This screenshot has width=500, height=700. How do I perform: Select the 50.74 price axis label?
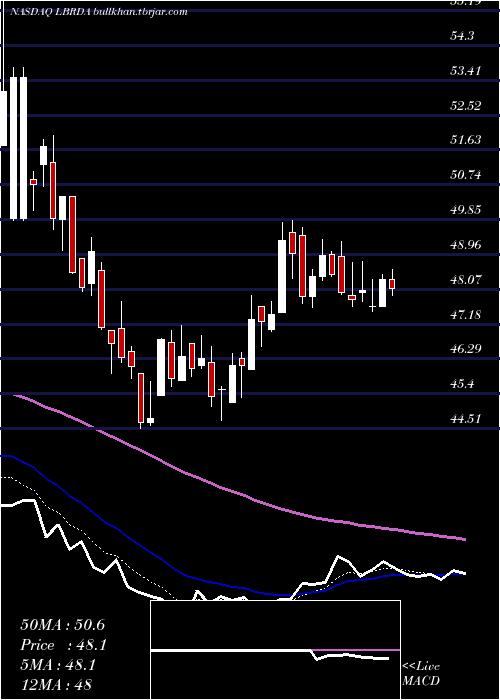pyautogui.click(x=466, y=175)
